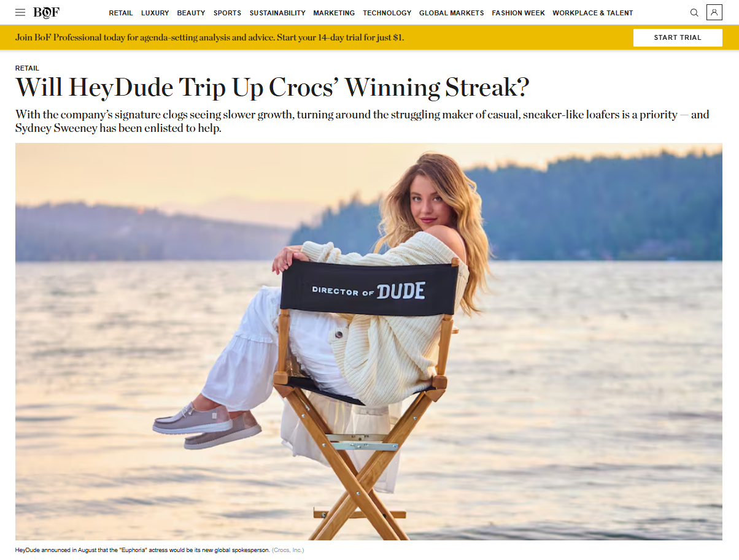Open Global Markets section
739x560 pixels.
click(x=451, y=13)
